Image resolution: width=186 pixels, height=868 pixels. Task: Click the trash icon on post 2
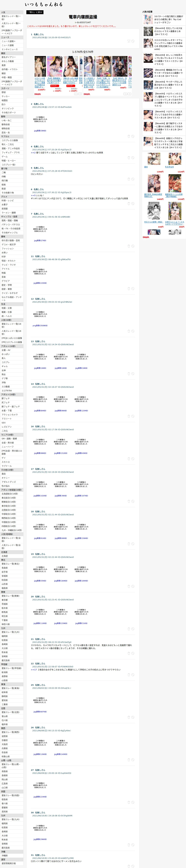click(x=129, y=136)
